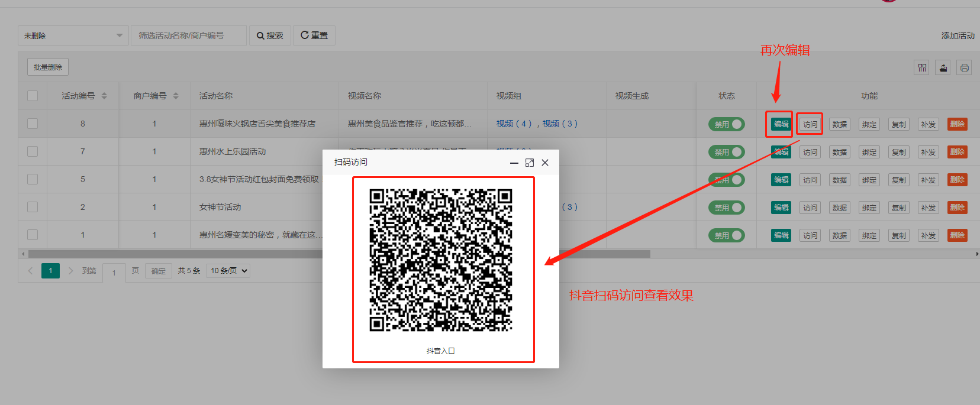
Task: Maximize the 扫码访问 dialog
Action: [x=530, y=163]
